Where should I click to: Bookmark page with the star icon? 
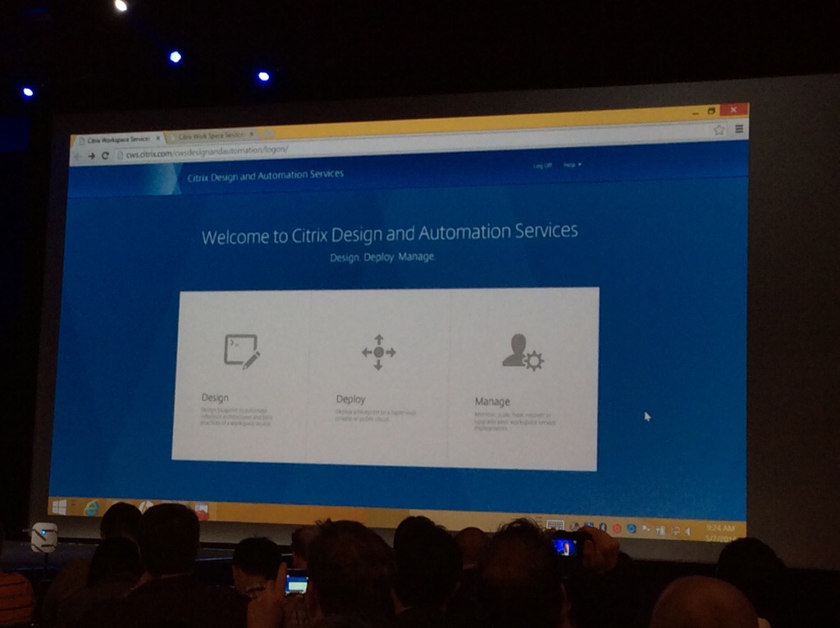pyautogui.click(x=719, y=130)
